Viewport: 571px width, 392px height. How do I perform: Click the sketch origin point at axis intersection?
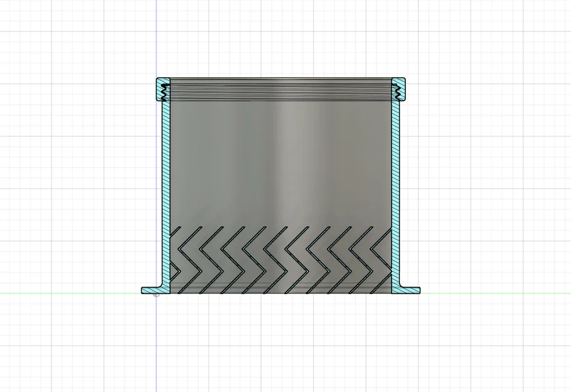pos(157,294)
